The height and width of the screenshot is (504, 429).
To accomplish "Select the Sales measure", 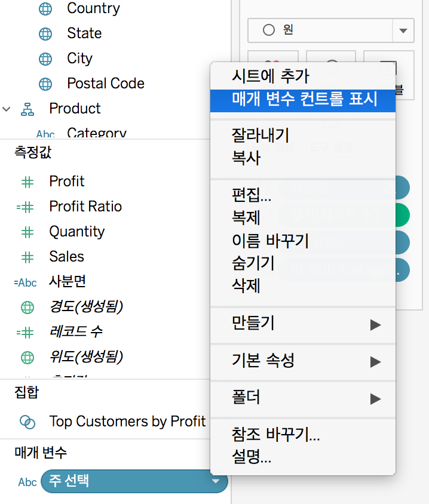I will point(66,257).
